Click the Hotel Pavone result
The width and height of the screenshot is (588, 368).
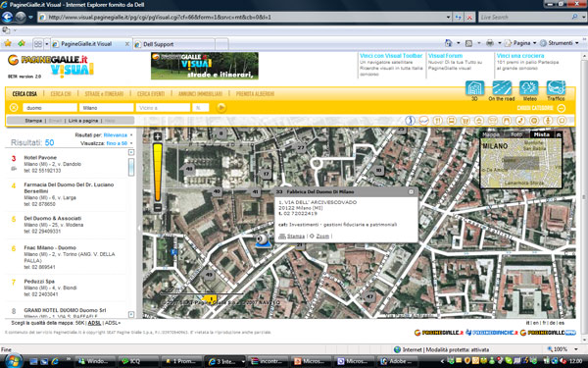(x=40, y=158)
